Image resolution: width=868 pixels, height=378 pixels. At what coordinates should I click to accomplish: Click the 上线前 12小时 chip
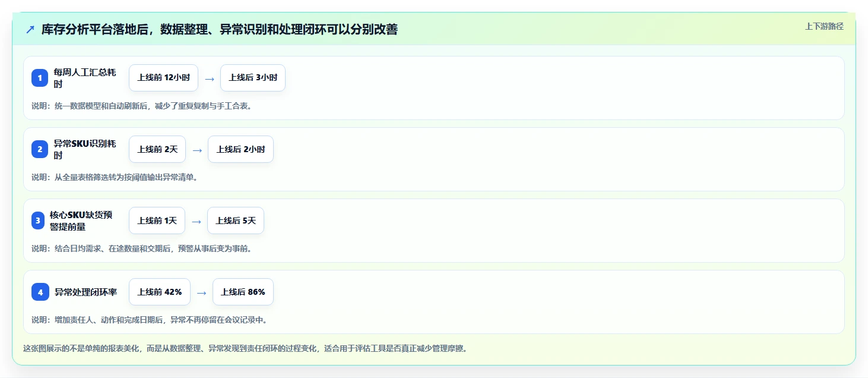163,78
